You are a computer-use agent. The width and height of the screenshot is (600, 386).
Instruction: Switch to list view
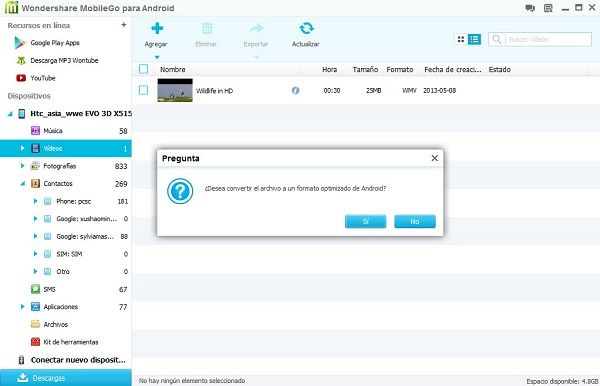pyautogui.click(x=474, y=39)
